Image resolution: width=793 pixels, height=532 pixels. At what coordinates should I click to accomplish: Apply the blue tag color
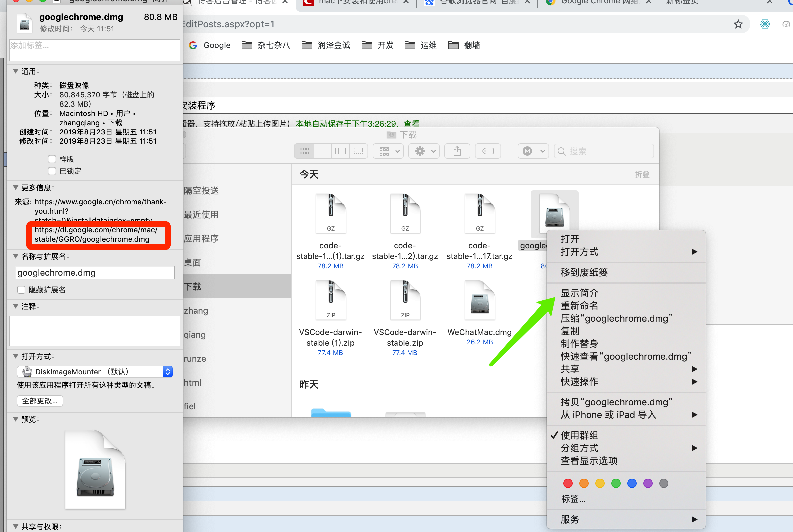[632, 483]
